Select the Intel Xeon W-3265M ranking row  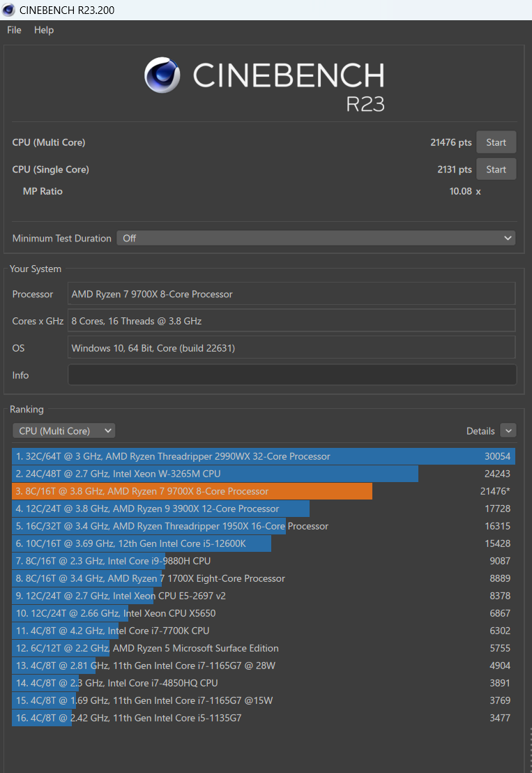pyautogui.click(x=264, y=474)
